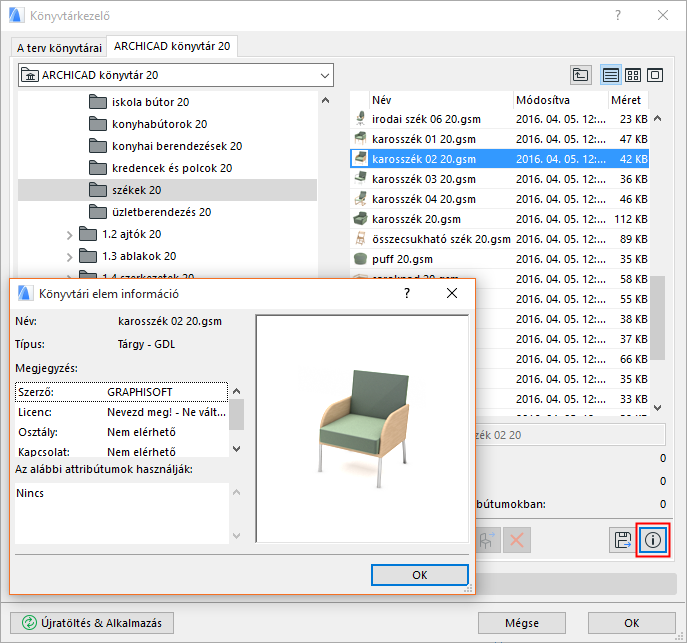The height and width of the screenshot is (643, 687).
Task: Select karosszék 04 20.gsm file
Action: point(499,199)
